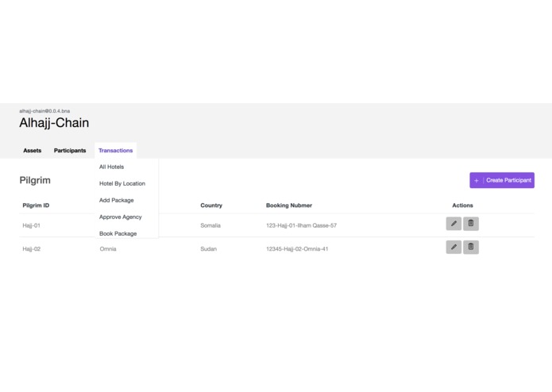The image size is (552, 392).
Task: Open the Assets tab
Action: (33, 151)
